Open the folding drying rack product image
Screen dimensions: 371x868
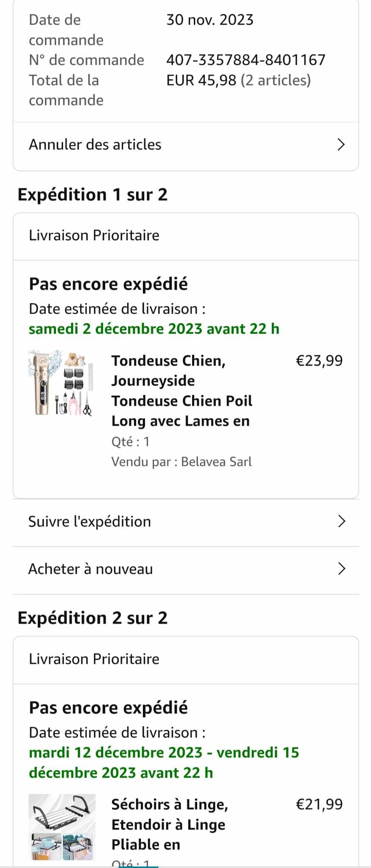click(62, 826)
